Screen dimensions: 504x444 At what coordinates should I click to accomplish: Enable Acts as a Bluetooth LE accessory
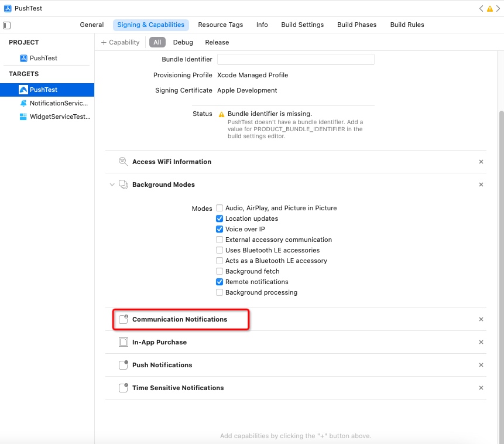click(x=220, y=261)
